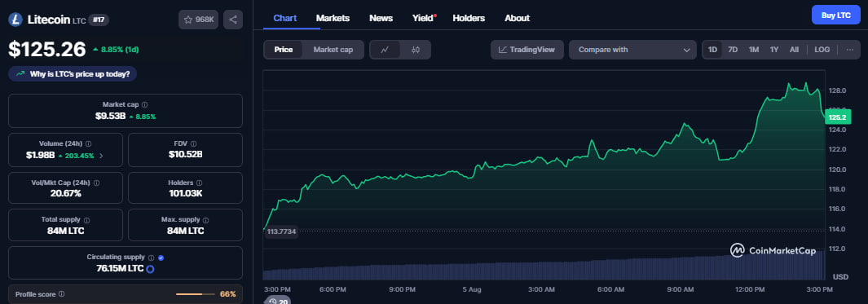Click the 5 Aug date label on axis
This screenshot has height=304, width=868.
point(472,289)
